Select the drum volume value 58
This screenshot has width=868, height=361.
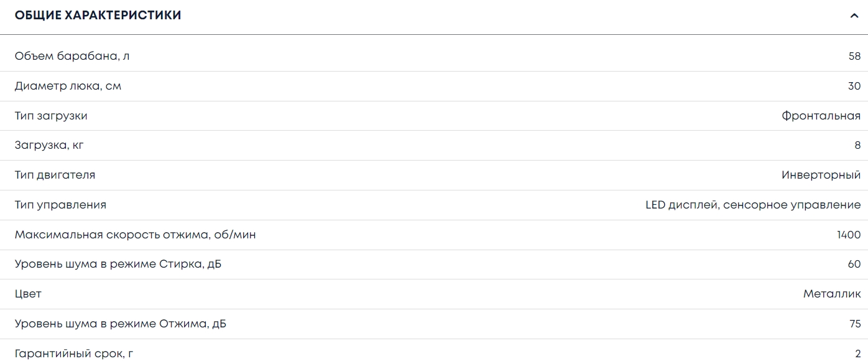point(854,56)
